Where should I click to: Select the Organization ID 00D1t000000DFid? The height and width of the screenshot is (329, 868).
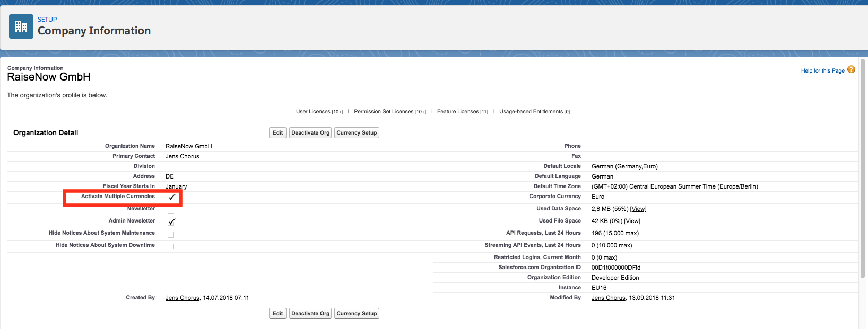616,268
